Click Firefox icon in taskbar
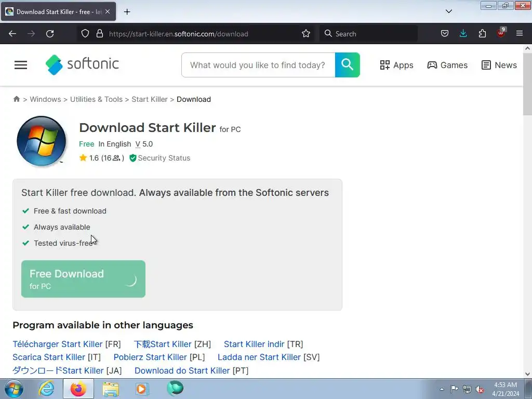This screenshot has width=532, height=399. point(78,389)
